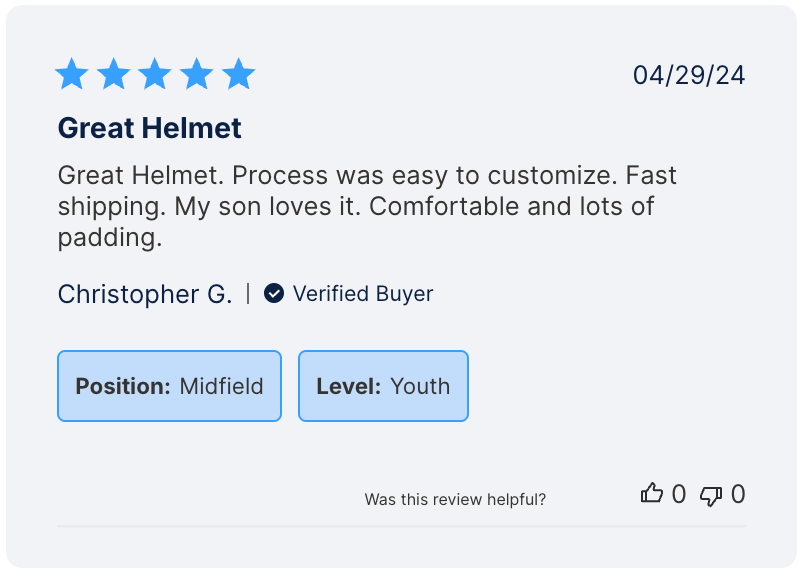Select the fifth, rightmost rating star
This screenshot has width=804, height=576.
click(x=238, y=74)
